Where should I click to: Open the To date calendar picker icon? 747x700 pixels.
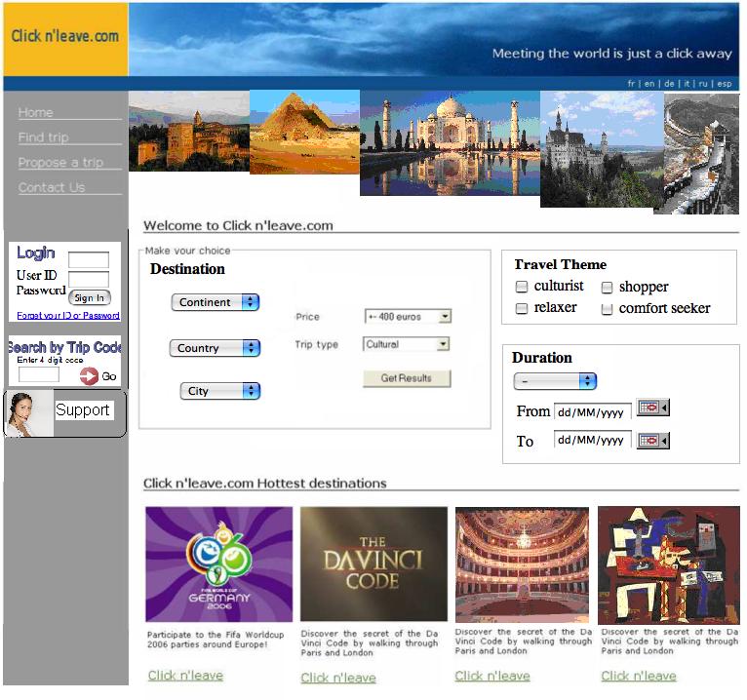[651, 441]
